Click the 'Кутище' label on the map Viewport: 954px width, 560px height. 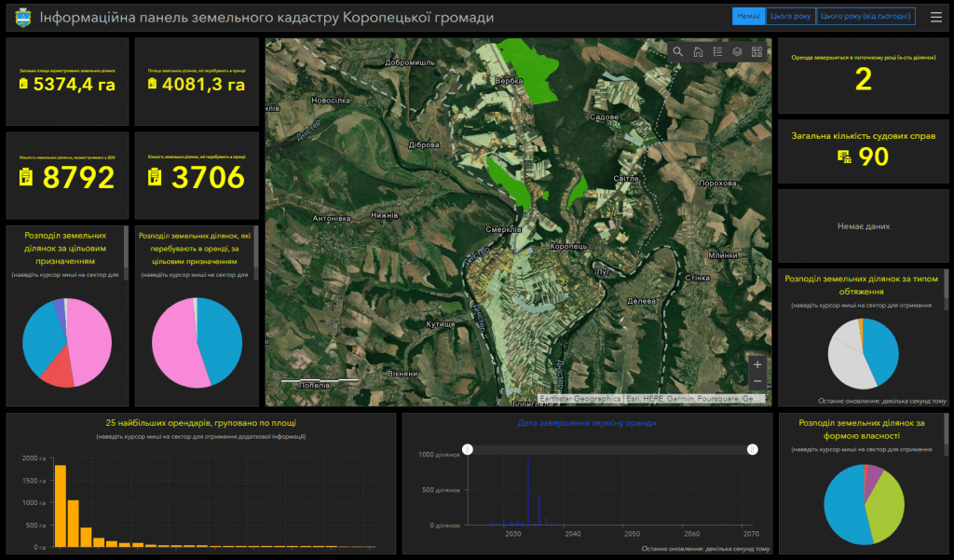pyautogui.click(x=441, y=324)
